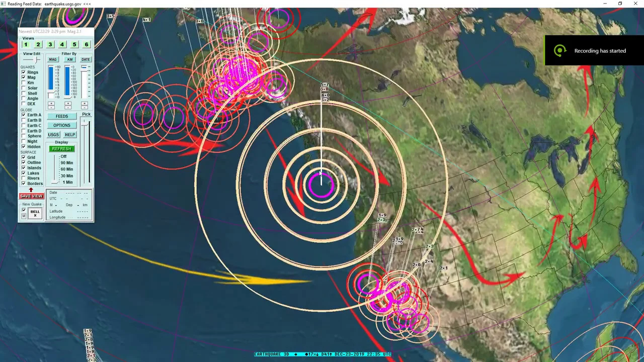Adjust the Display refresh interval slider
644x362 pixels.
55,182
